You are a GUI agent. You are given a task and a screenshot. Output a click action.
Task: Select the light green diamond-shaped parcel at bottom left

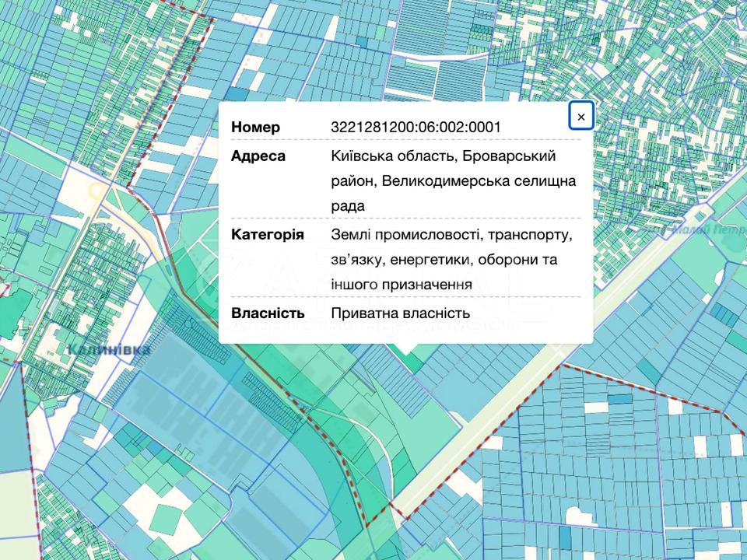click(166, 519)
